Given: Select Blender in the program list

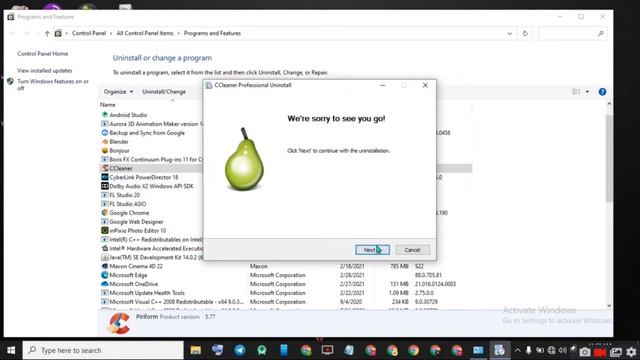Looking at the screenshot, I should (119, 142).
